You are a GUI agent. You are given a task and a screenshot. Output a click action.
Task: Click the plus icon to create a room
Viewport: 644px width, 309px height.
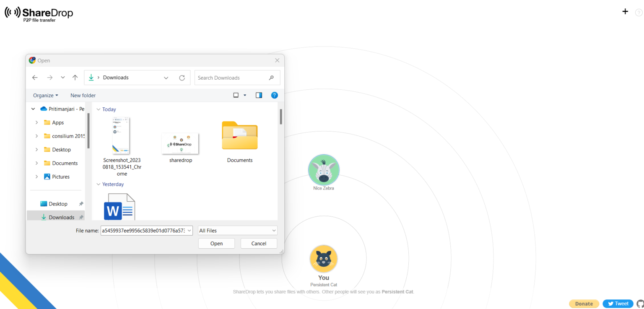[x=625, y=12]
